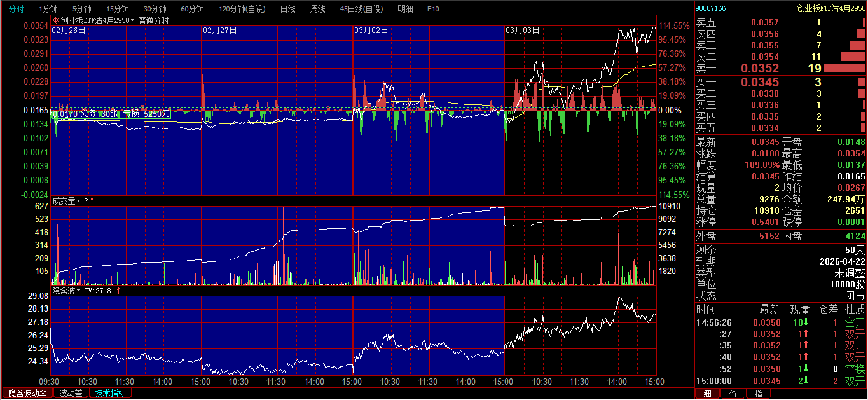The width and height of the screenshot is (868, 400).
Task: Click the crosshair tooltip showing 0.0170
Action: point(111,114)
